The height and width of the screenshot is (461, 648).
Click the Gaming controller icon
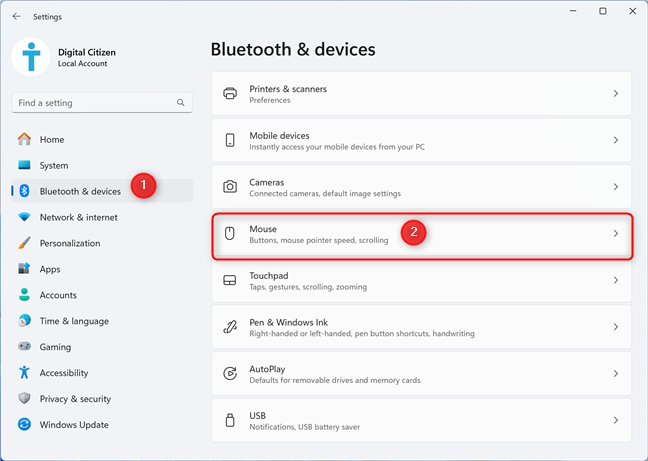tap(24, 346)
